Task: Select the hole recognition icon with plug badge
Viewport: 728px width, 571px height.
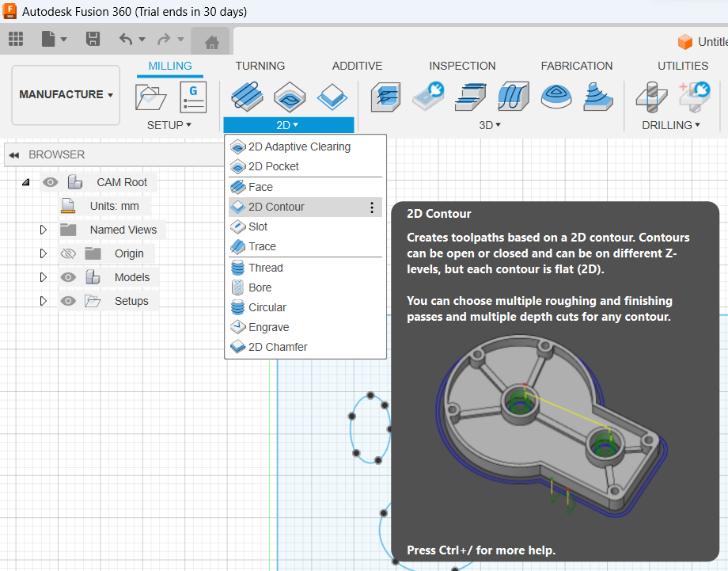Action: click(x=695, y=97)
